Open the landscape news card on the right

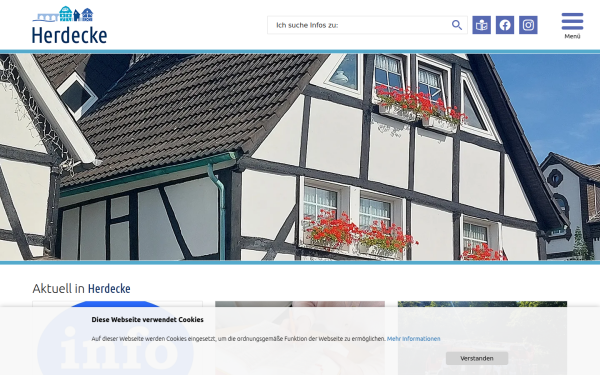[x=482, y=338]
